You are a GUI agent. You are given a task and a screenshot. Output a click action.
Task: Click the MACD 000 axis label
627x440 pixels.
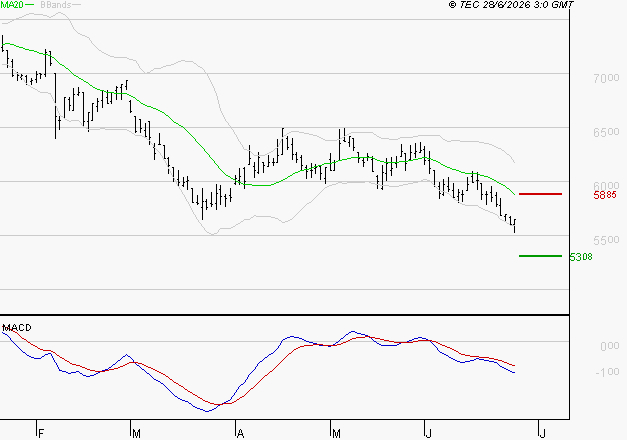pyautogui.click(x=610, y=346)
